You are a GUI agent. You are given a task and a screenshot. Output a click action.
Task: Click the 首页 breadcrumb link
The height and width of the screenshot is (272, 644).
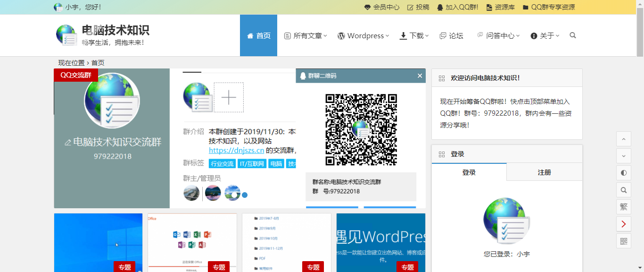pos(98,63)
